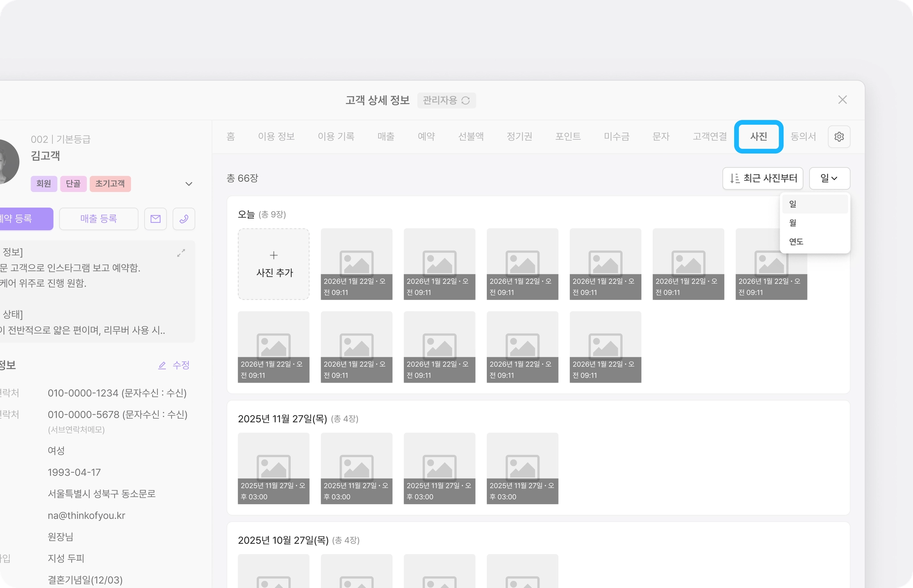
Task: Click the phone call icon button
Action: (x=184, y=219)
